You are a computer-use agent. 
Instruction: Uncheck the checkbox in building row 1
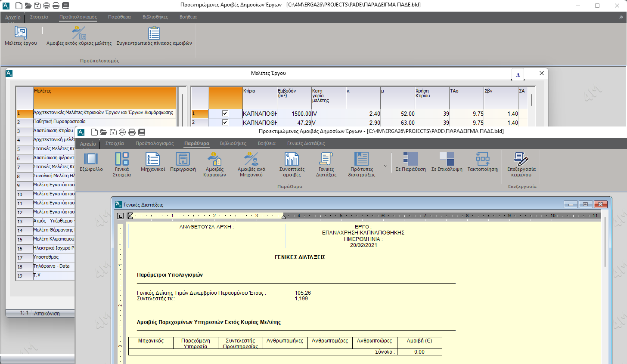225,114
